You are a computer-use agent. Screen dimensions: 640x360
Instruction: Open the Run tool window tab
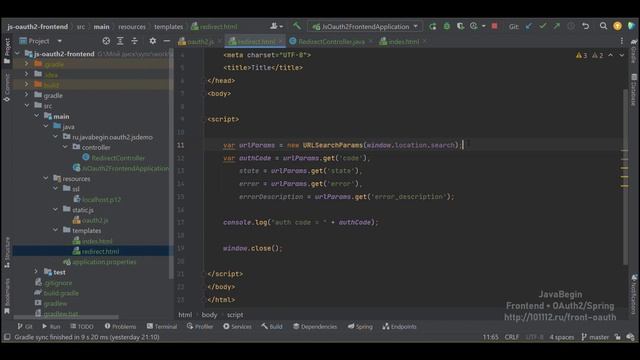coord(51,327)
